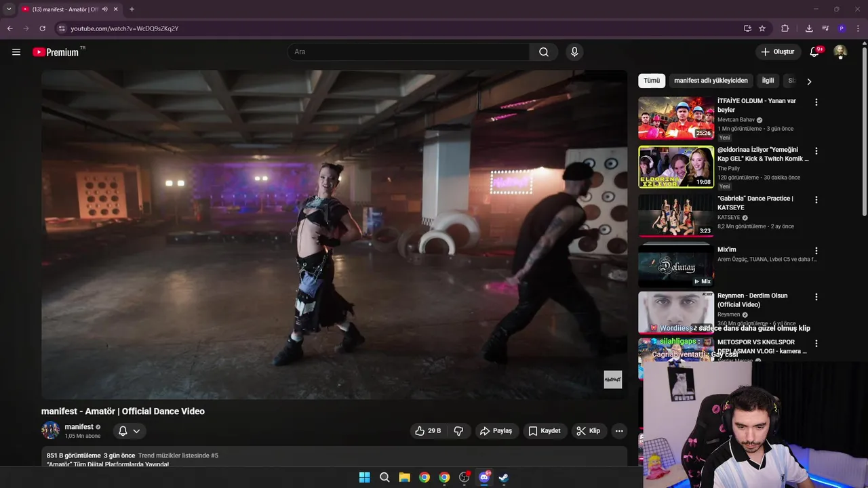Screen dimensions: 868x488
Task: Open İTFAİYE OLDUM video thumbnail
Action: [x=676, y=119]
